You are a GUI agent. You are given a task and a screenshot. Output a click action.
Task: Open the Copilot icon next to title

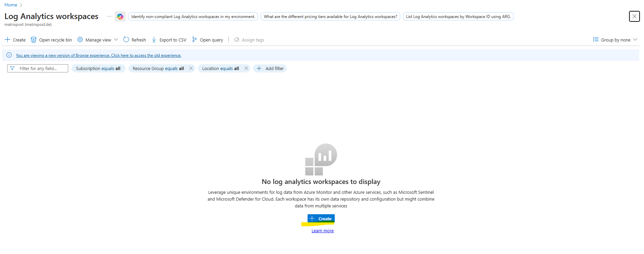[x=120, y=16]
